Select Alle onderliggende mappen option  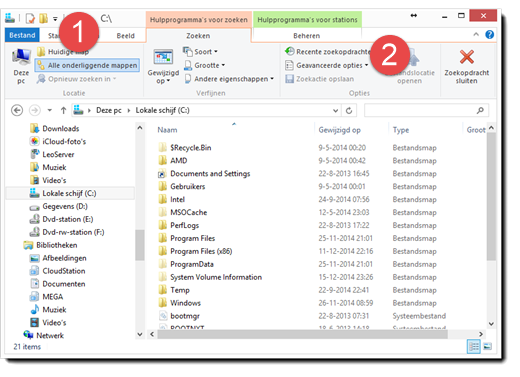point(87,65)
